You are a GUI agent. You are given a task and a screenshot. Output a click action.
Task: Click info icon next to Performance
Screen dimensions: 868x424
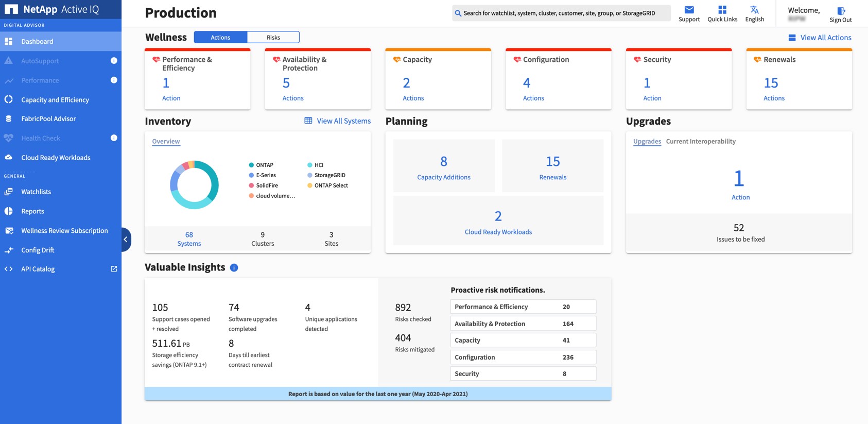(114, 80)
